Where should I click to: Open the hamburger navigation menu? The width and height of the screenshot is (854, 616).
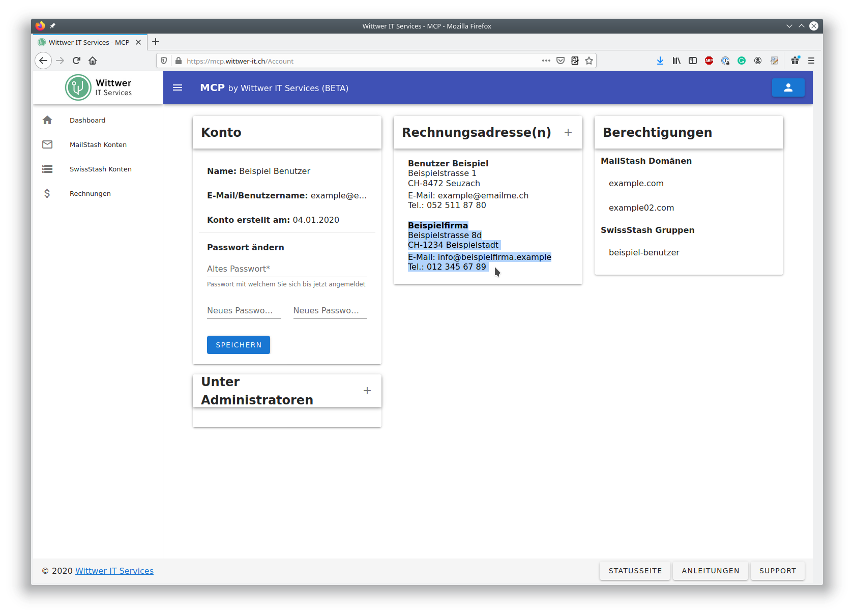pyautogui.click(x=178, y=87)
